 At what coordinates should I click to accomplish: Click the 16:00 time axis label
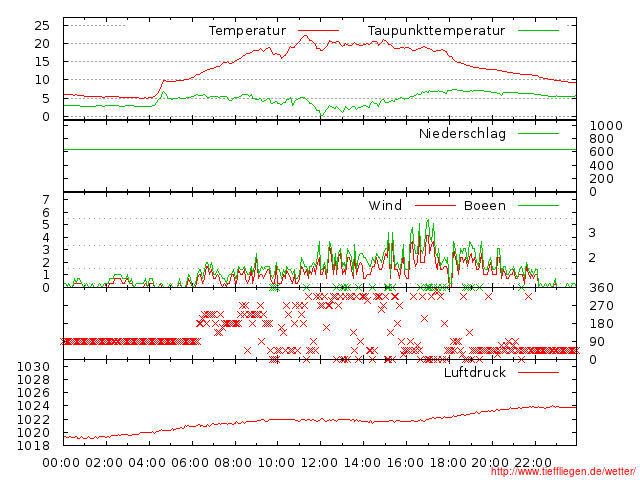pyautogui.click(x=405, y=463)
